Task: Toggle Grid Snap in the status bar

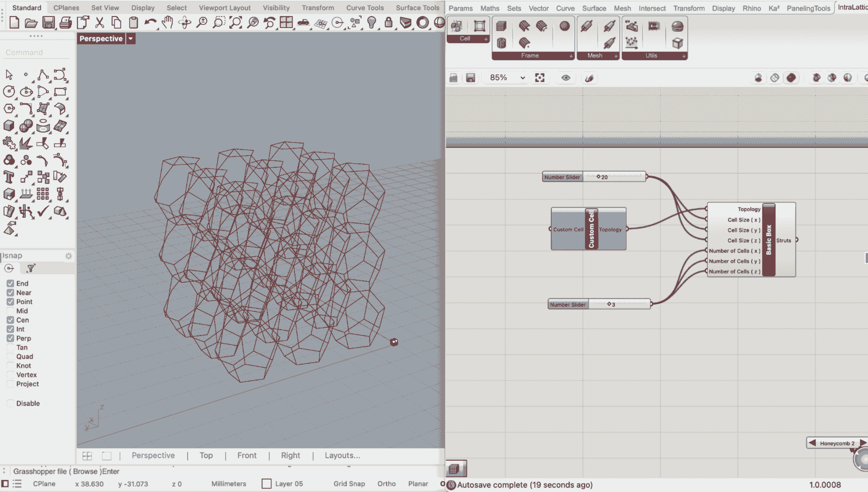Action: (x=349, y=483)
